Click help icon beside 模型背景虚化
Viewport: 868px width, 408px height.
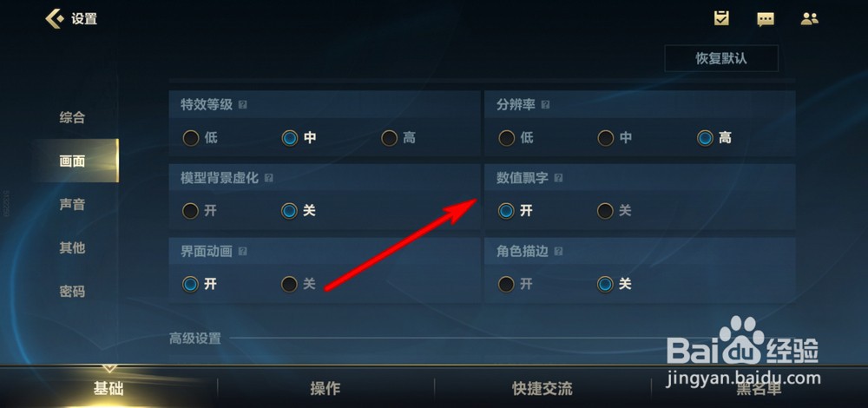click(269, 178)
